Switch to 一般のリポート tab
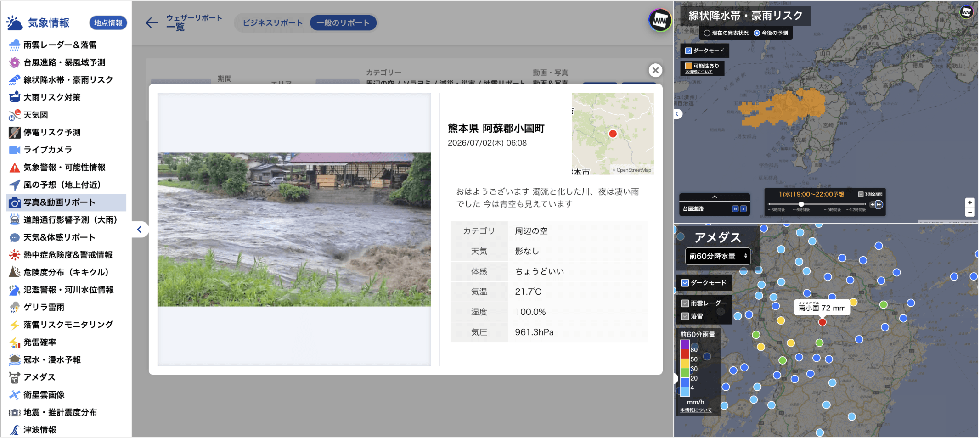980x438 pixels. coord(343,23)
